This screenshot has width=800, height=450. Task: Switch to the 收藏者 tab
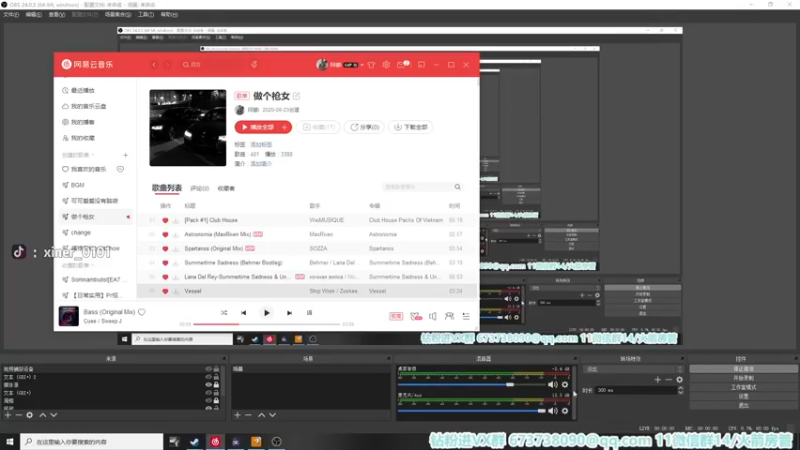pyautogui.click(x=226, y=188)
